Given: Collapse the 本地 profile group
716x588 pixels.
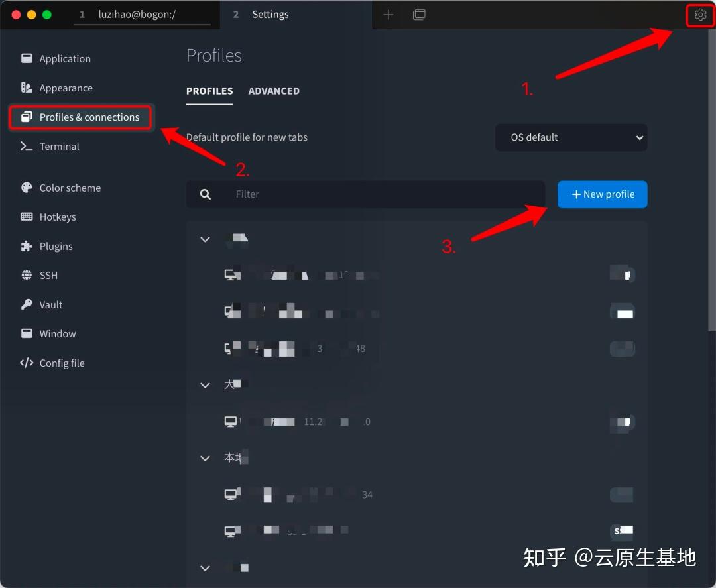Looking at the screenshot, I should click(205, 458).
